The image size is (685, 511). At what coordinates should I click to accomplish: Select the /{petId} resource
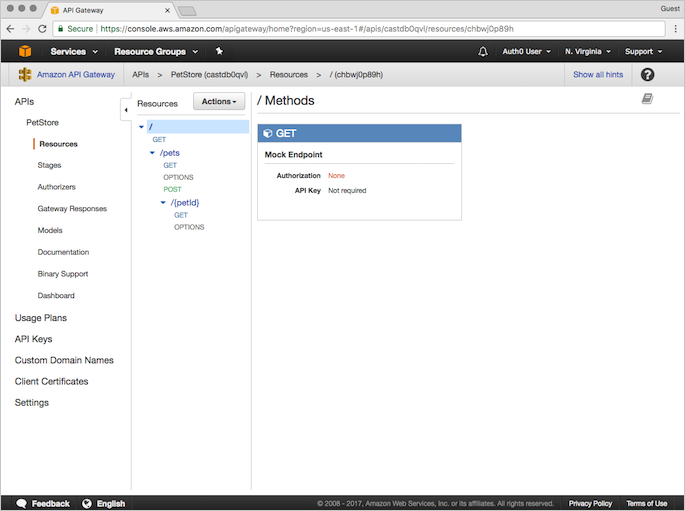point(185,203)
